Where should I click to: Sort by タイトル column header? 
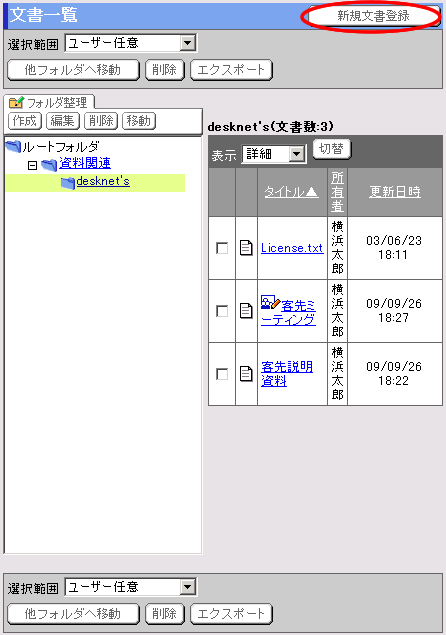[x=291, y=192]
